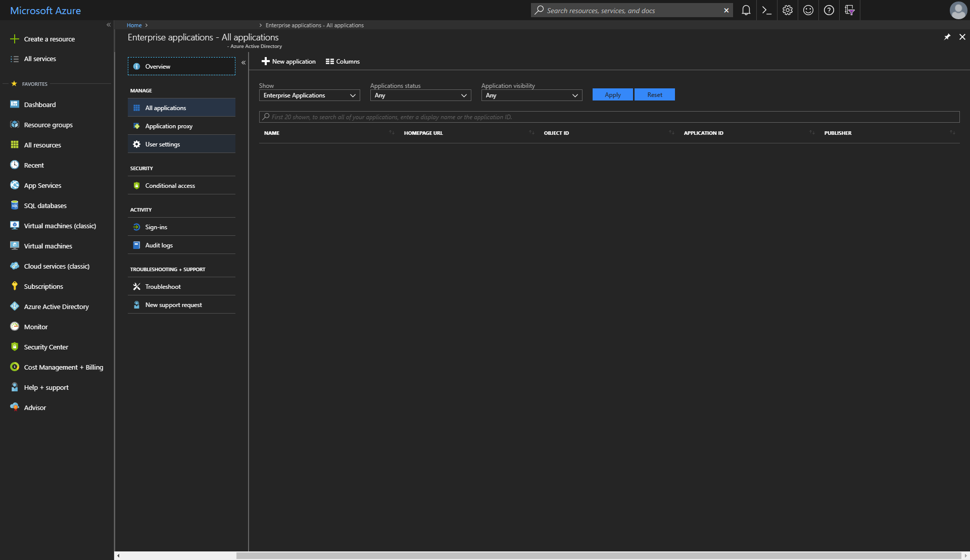Open Audit logs under Activity
970x560 pixels.
[159, 245]
